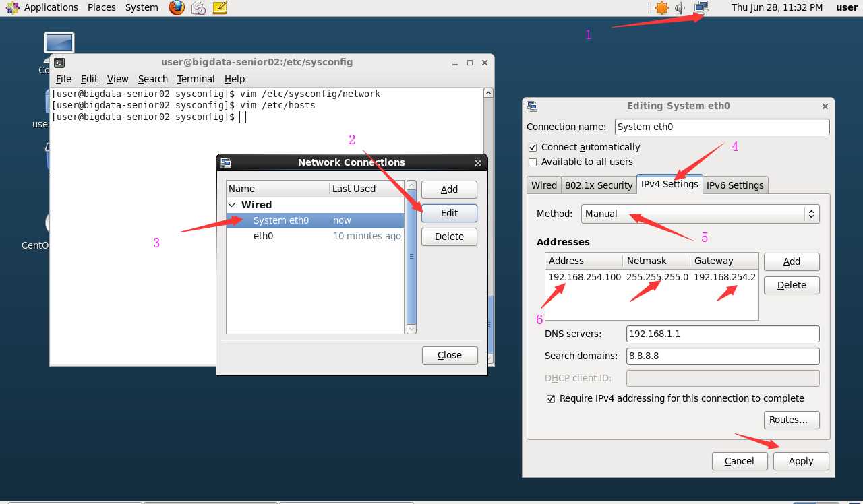Click Add in Network Connections window
This screenshot has height=504, width=863.
pyautogui.click(x=449, y=189)
